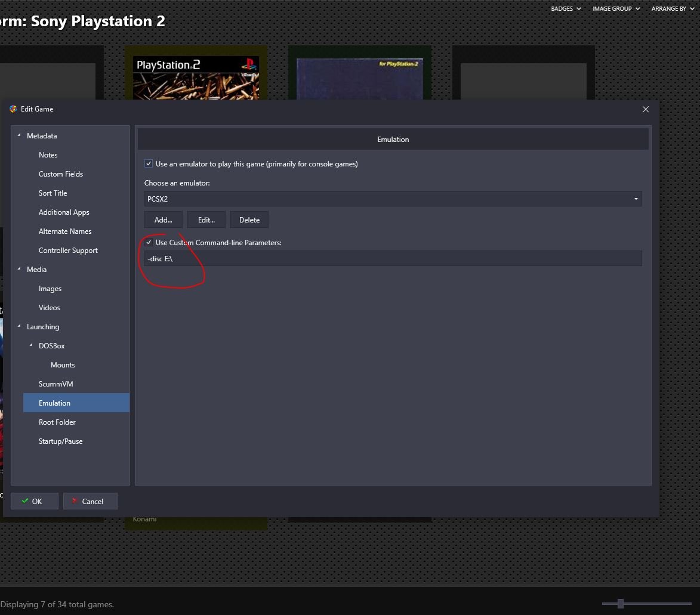
Task: Select Videos under Media
Action: (49, 308)
